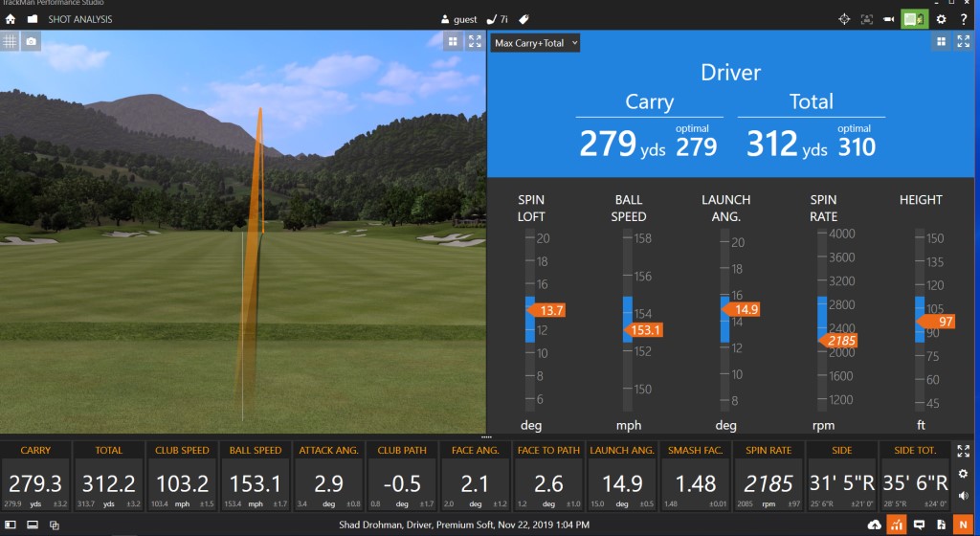Screen dimensions: 980x536
Task: Change the selected 7i club
Action: click(498, 19)
